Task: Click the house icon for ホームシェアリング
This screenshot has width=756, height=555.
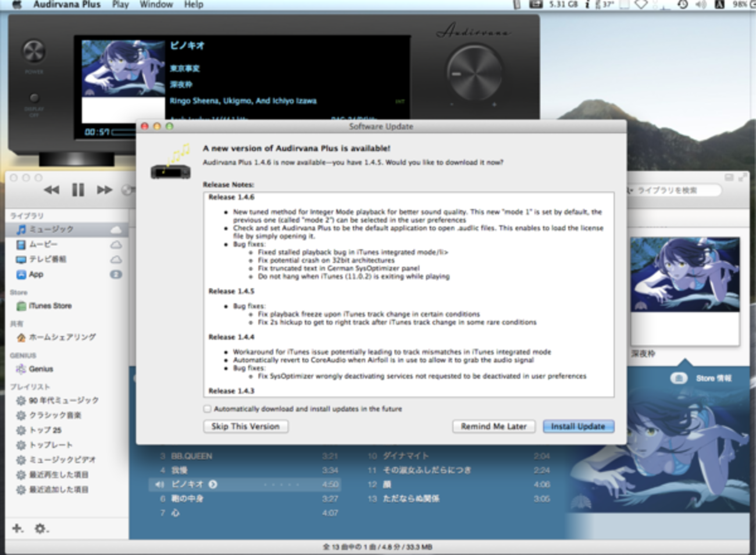Action: click(21, 337)
